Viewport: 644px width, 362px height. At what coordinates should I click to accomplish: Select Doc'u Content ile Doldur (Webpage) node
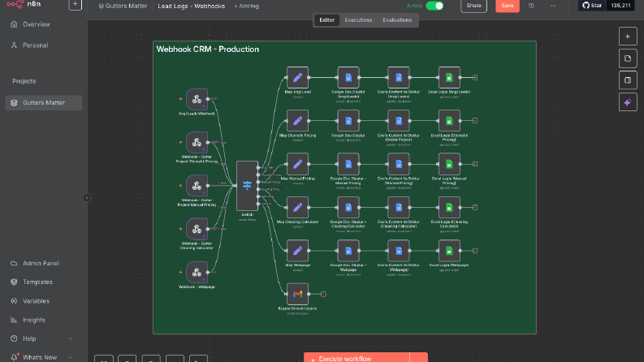coord(399,251)
